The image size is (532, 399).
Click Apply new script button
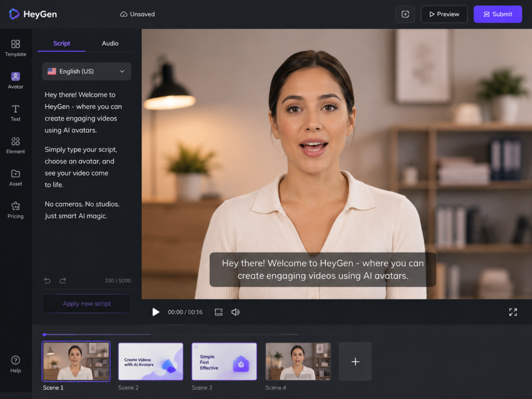point(87,303)
